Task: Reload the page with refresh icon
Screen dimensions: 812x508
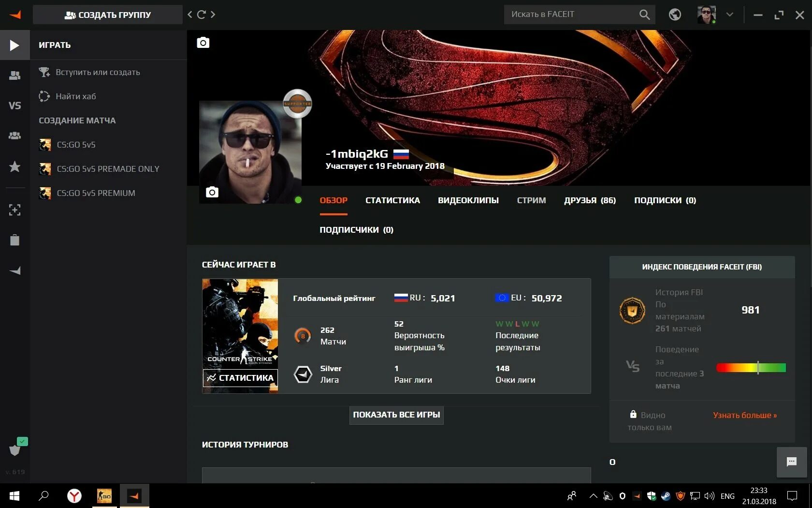Action: point(202,15)
